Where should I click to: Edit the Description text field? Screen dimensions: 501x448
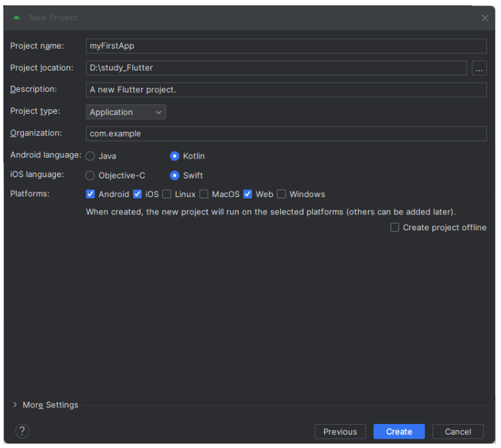[286, 90]
